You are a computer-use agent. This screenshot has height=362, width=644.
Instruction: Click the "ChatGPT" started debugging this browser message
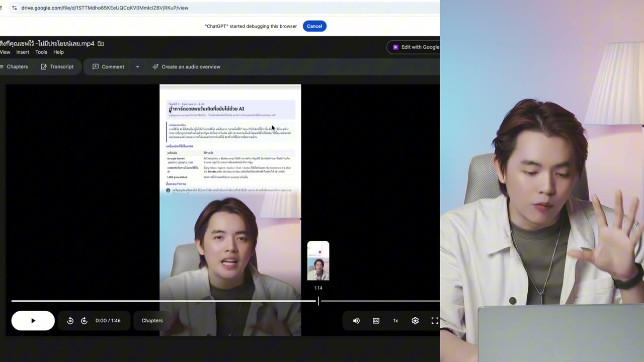[x=251, y=26]
